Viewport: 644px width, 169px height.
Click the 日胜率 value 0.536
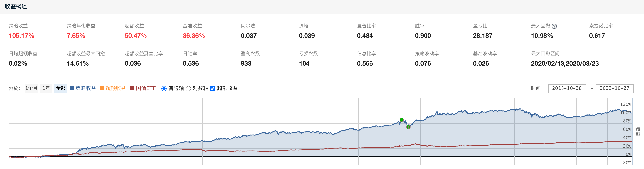[191, 63]
